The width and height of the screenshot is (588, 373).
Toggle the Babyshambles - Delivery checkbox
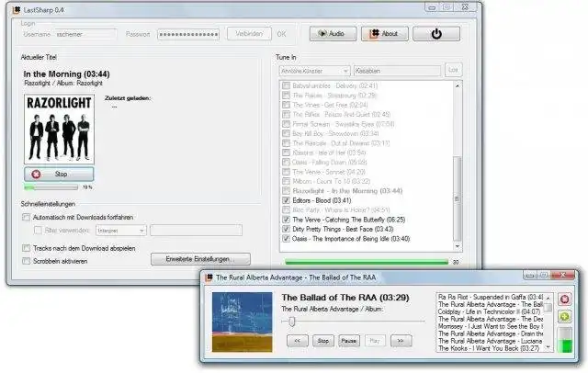tap(286, 85)
